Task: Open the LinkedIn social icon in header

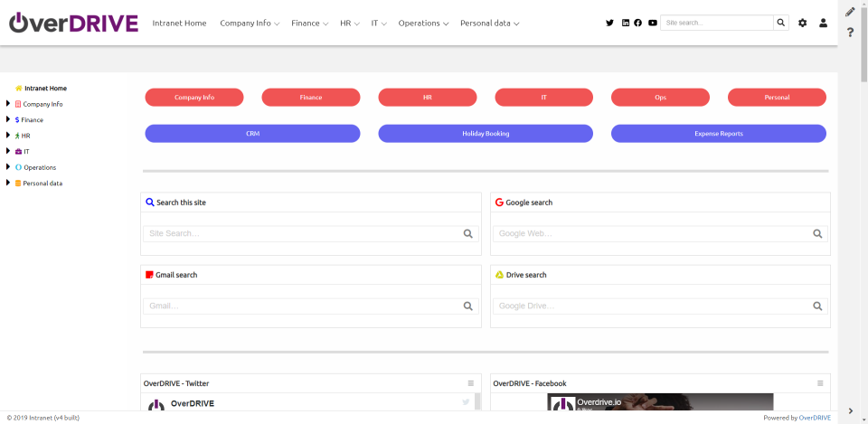Action: click(x=626, y=23)
